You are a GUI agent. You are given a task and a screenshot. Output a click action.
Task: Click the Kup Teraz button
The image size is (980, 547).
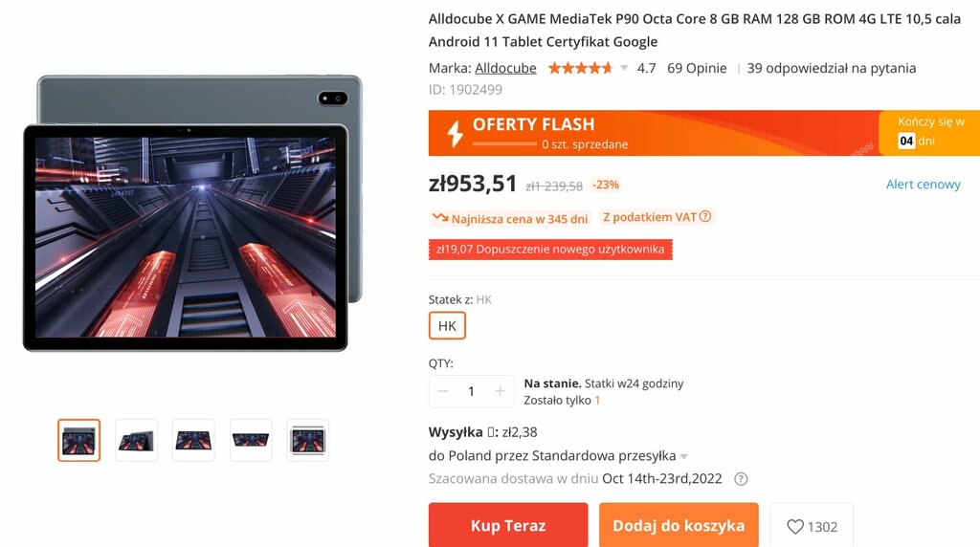(508, 525)
